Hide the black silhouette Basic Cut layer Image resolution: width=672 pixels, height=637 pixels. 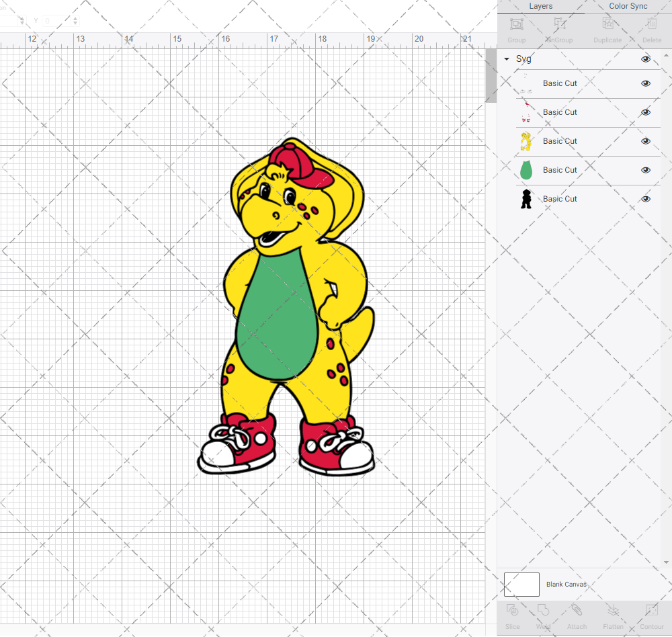(x=646, y=199)
